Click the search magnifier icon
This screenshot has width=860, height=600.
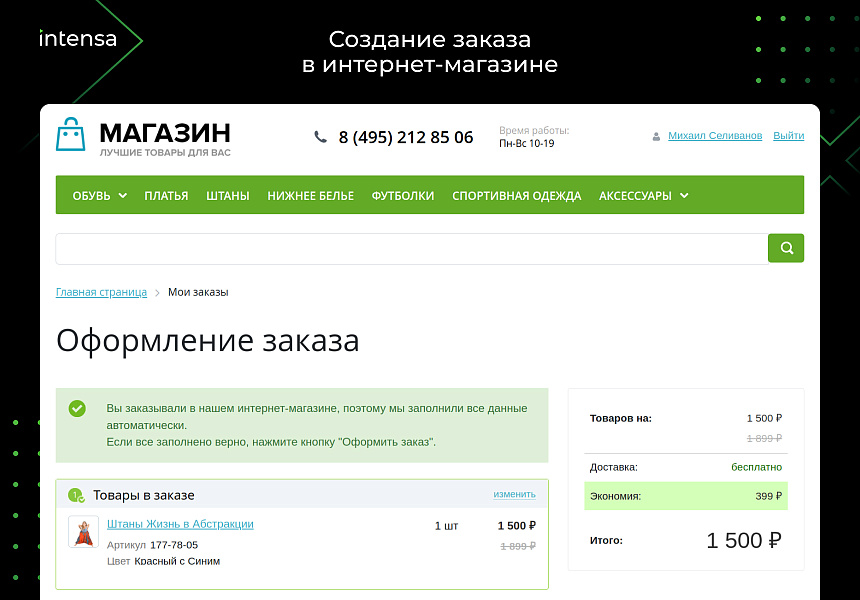(x=786, y=247)
